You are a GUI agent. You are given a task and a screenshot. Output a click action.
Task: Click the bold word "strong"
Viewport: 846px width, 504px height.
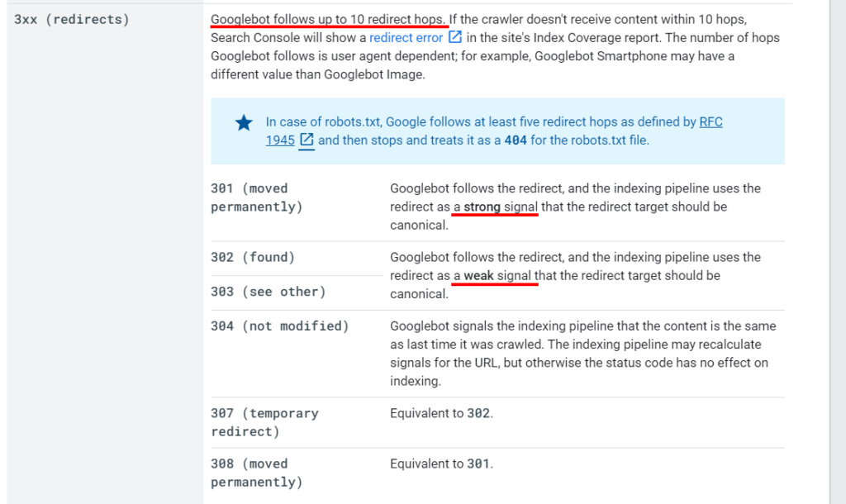click(x=482, y=207)
